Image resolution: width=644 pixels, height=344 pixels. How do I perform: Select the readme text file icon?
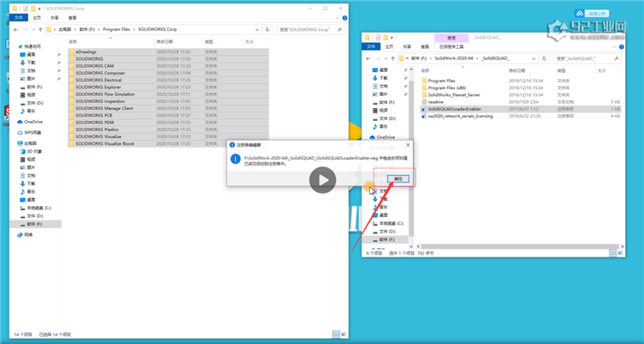[x=424, y=102]
